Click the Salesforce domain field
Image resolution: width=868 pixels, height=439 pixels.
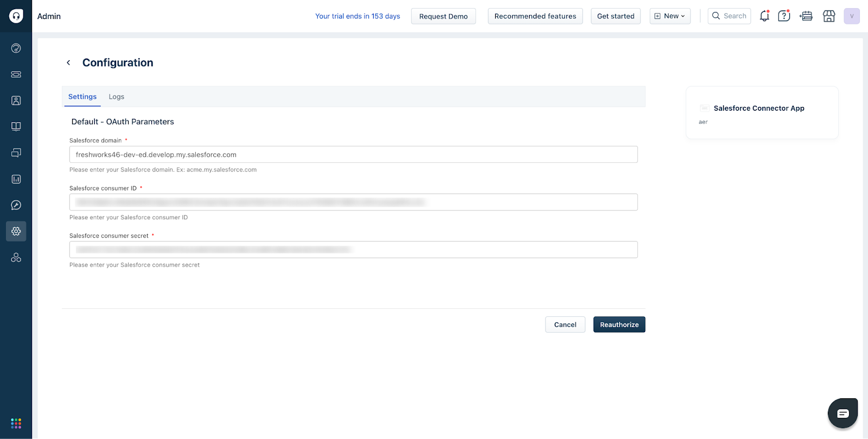click(354, 155)
